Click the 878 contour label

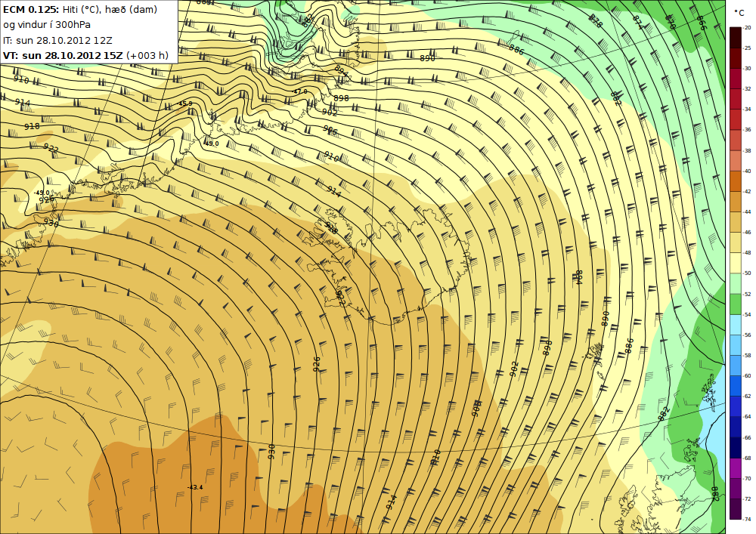point(596,20)
